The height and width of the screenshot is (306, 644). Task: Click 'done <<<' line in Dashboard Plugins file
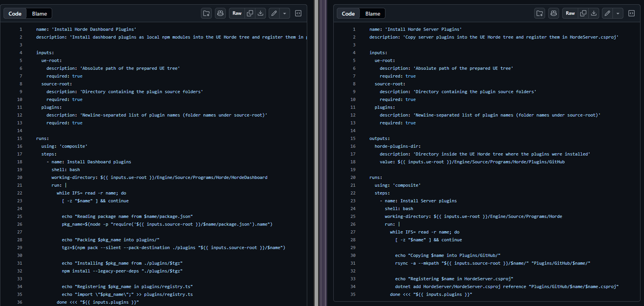coord(98,303)
